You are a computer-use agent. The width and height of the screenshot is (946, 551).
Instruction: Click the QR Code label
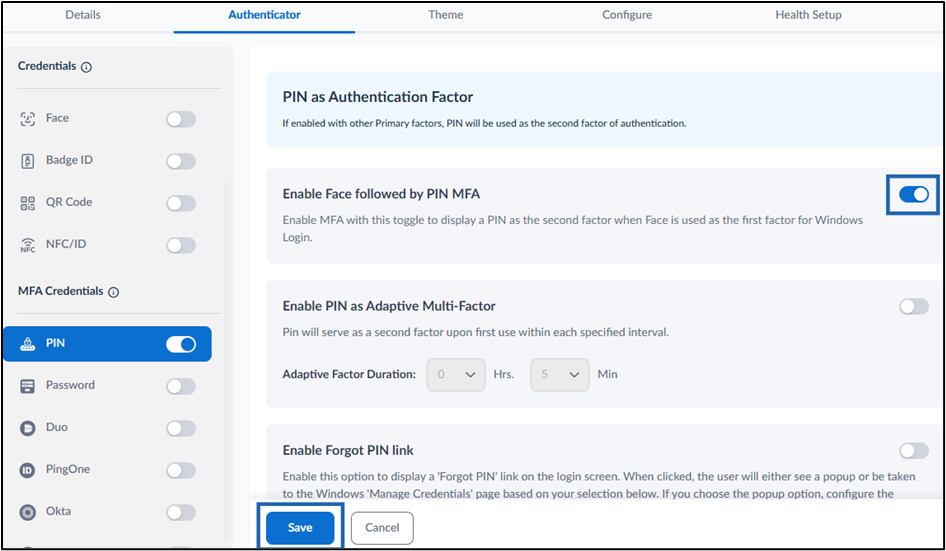tap(69, 202)
